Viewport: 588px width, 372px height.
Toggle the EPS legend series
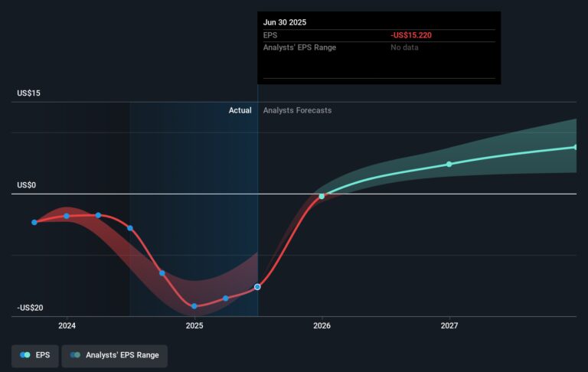point(34,355)
